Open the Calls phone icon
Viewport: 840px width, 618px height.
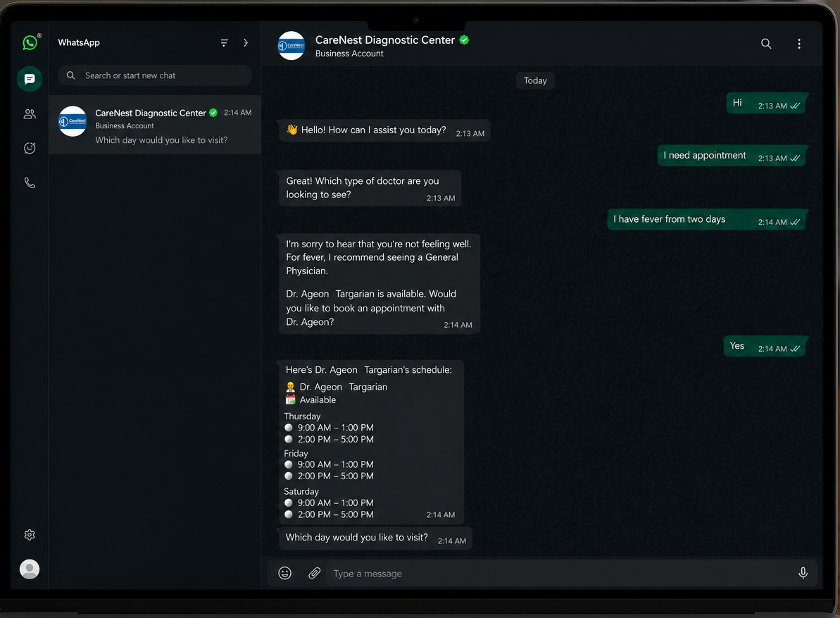click(x=30, y=183)
